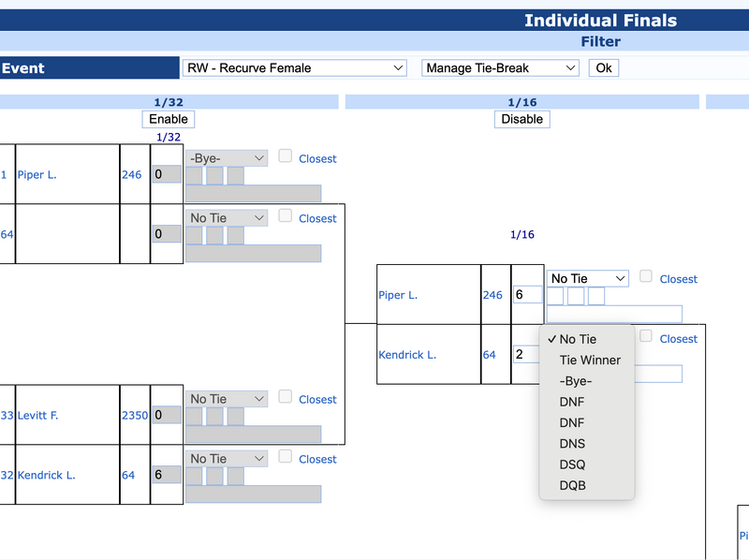
Task: Open the No Tie dropdown for Kendrick L. in 1/32
Action: 227,459
